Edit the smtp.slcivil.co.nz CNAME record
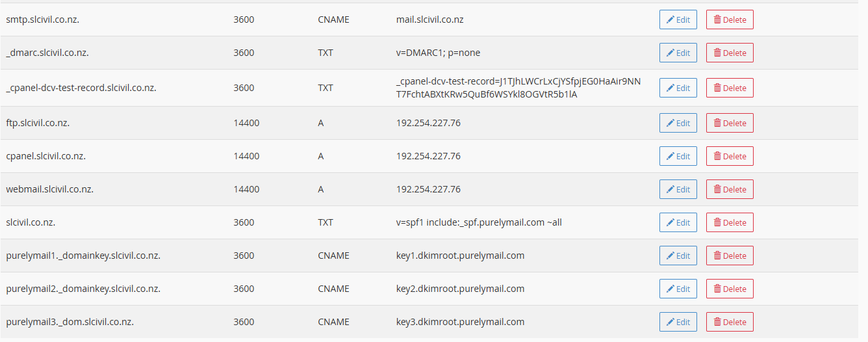Viewport: 868px width, 342px height. tap(678, 20)
